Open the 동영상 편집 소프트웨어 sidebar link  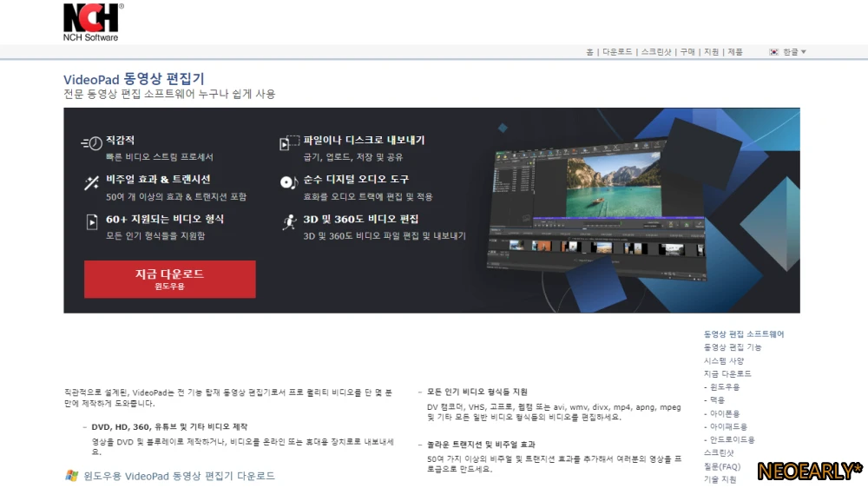pyautogui.click(x=744, y=334)
